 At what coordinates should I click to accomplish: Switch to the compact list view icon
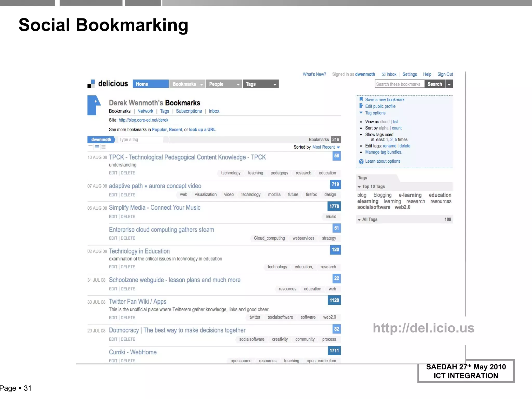(x=90, y=147)
